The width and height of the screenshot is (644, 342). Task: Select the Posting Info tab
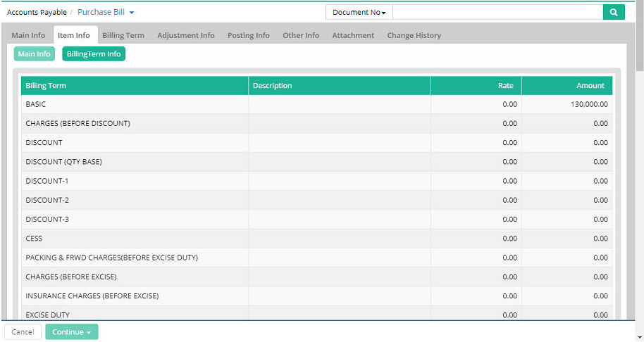(248, 35)
